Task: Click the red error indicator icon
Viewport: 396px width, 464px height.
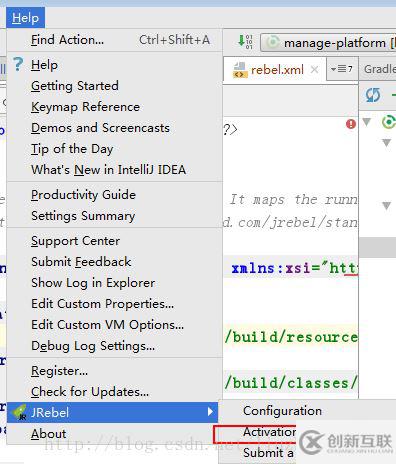Action: (x=351, y=124)
